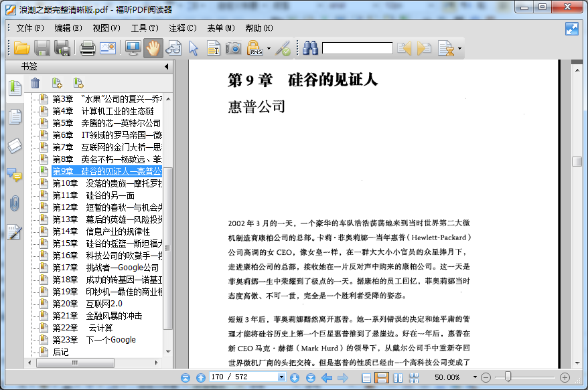Open a PDF file with the folder icon
The height and width of the screenshot is (390, 588).
(21, 48)
